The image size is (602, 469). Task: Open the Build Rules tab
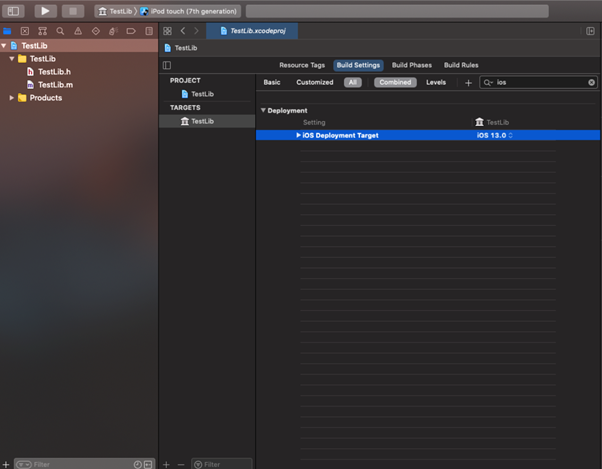coord(461,65)
